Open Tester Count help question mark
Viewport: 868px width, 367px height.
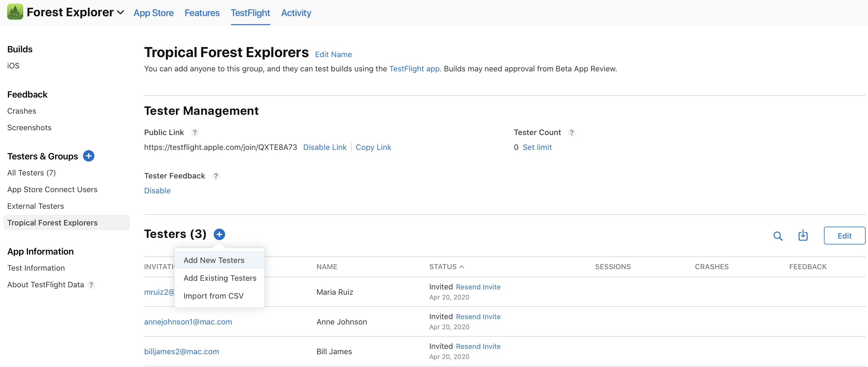572,133
